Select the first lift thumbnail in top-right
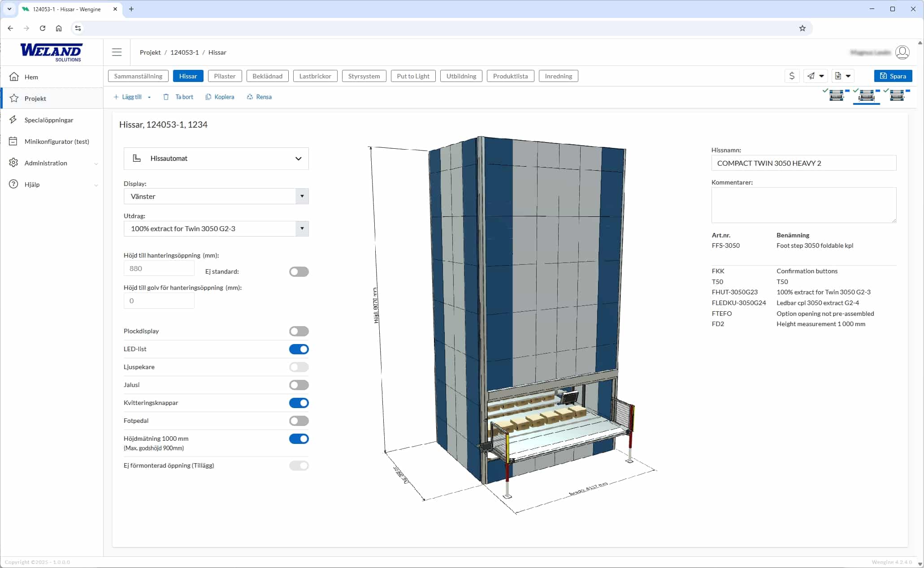Viewport: 924px width, 568px height. 837,95
